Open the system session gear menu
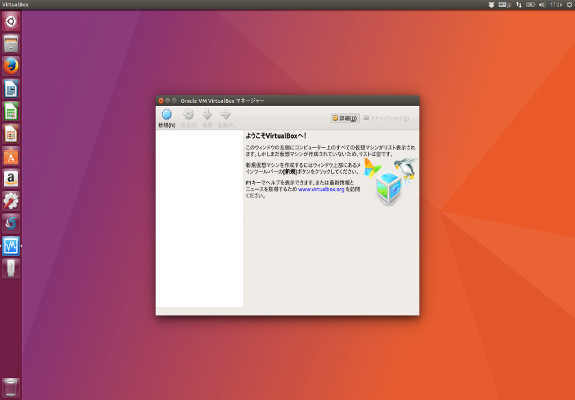The width and height of the screenshot is (575, 400). pos(569,5)
